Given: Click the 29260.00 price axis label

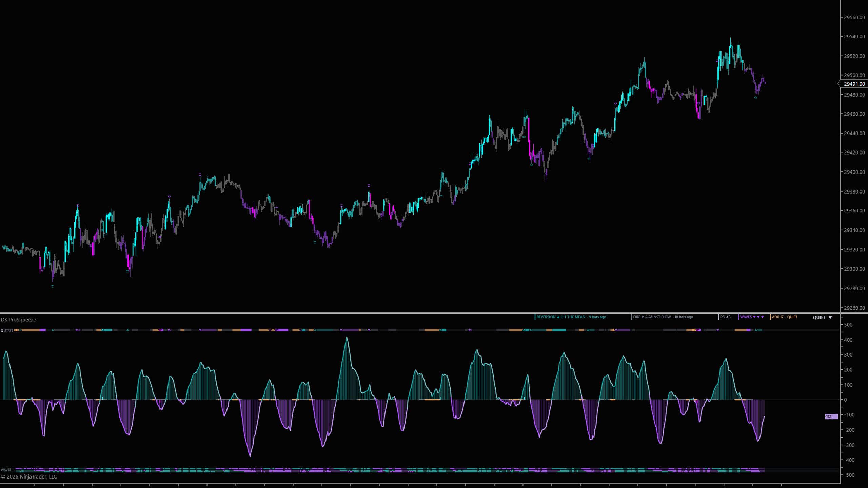Looking at the screenshot, I should [854, 308].
